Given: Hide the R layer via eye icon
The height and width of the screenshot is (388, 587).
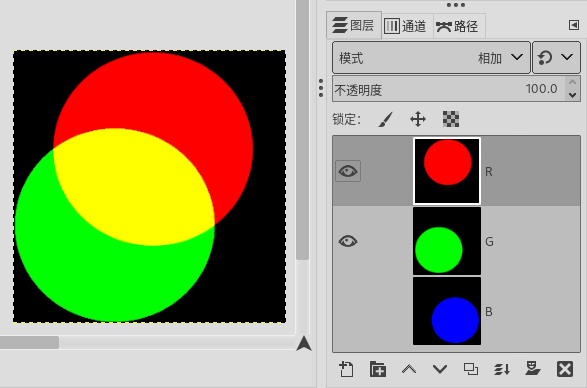Looking at the screenshot, I should [x=348, y=171].
